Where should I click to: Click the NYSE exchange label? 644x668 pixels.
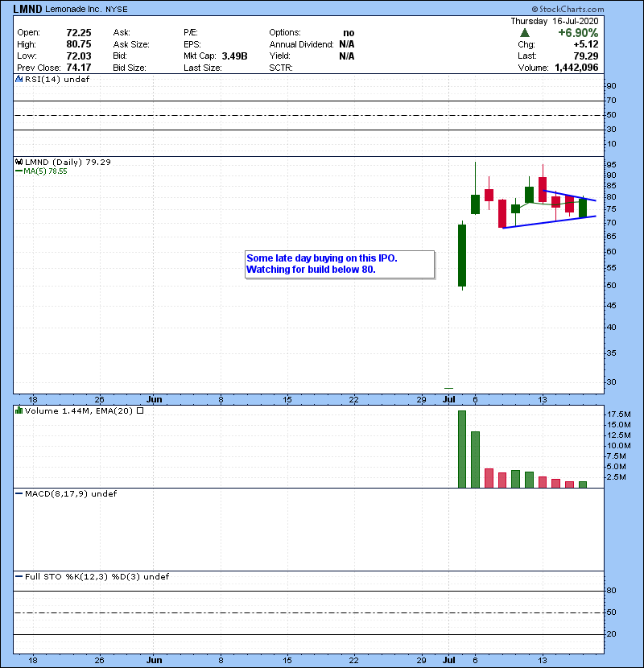(x=117, y=10)
